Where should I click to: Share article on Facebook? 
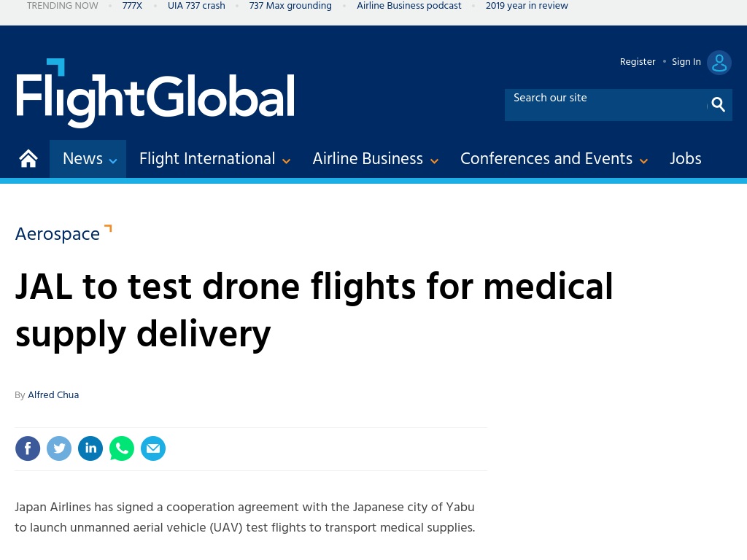[x=28, y=448]
